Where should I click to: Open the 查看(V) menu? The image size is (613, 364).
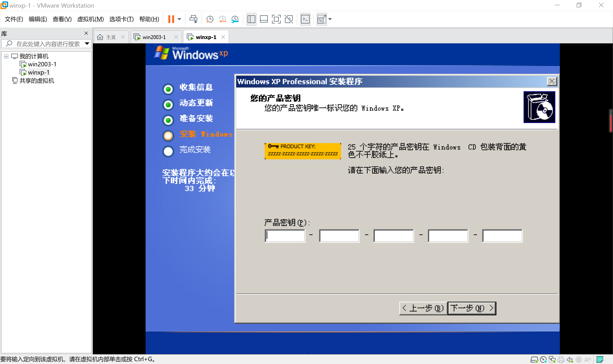[x=62, y=19]
